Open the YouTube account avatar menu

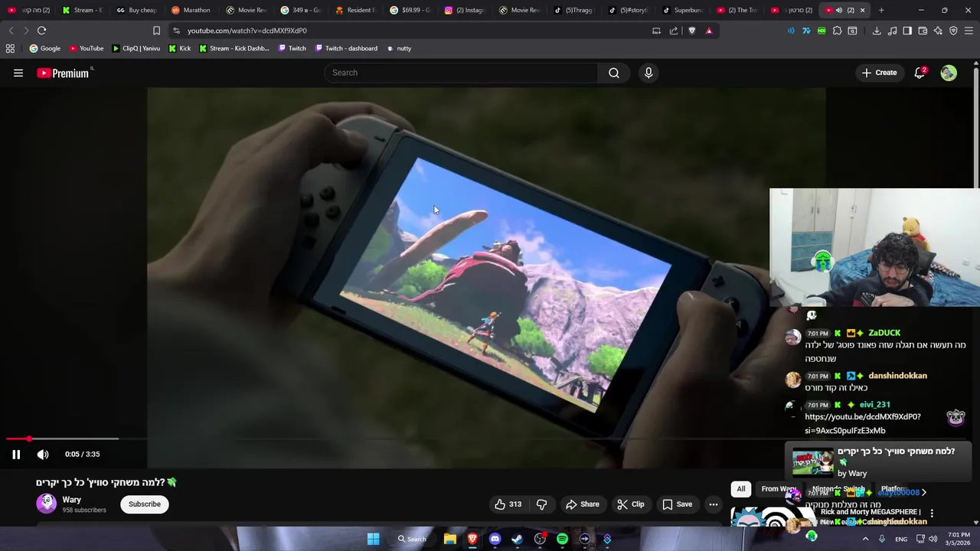[x=949, y=73]
